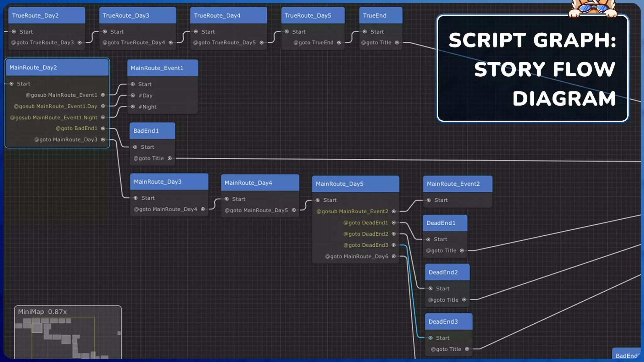Click the @goto MainRoute_Day6 output port
This screenshot has width=644, height=362.
[394, 256]
